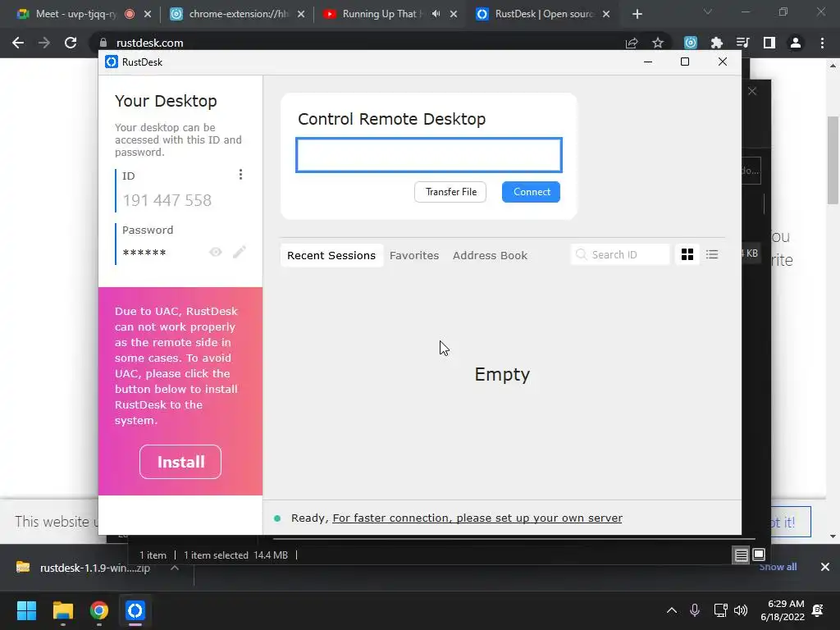Open the Address Book tab

pyautogui.click(x=491, y=256)
